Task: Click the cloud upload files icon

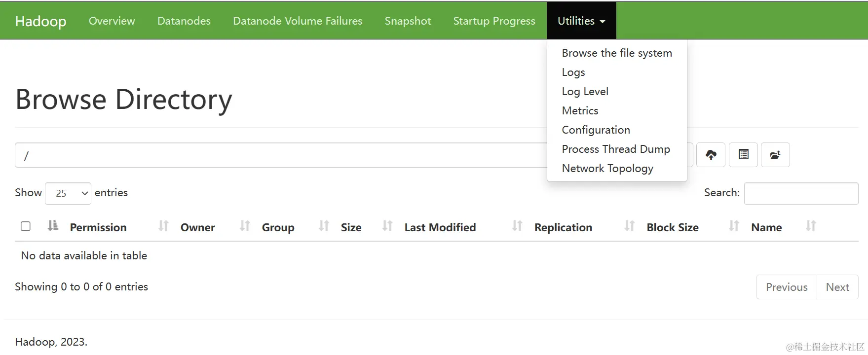Action: point(711,155)
